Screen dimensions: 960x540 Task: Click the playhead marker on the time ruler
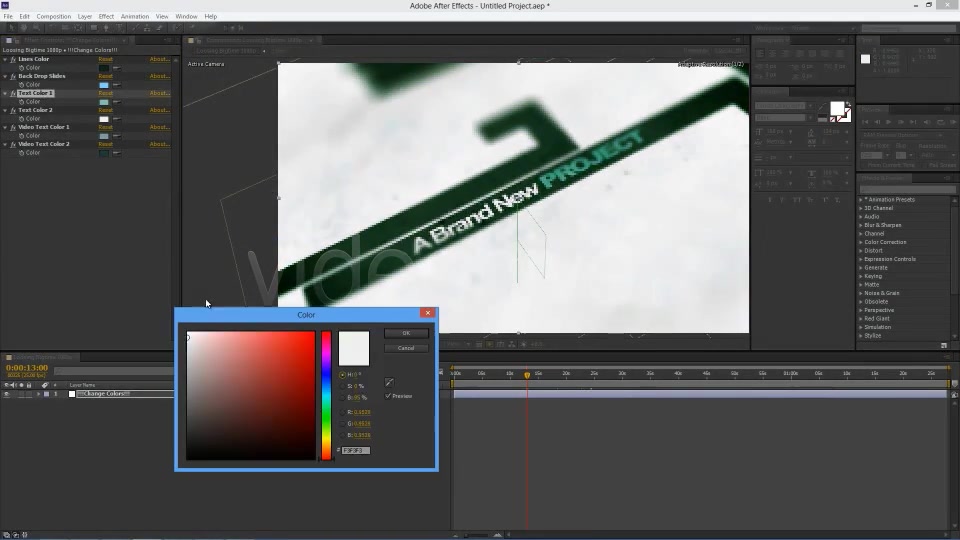(527, 375)
